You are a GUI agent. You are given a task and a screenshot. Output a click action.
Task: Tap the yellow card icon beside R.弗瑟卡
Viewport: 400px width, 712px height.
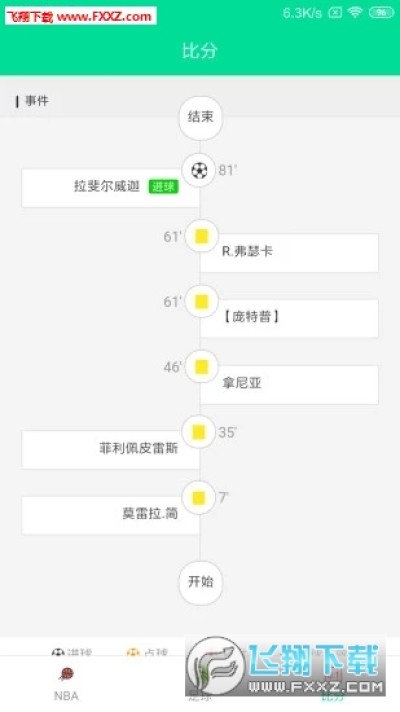click(x=201, y=236)
